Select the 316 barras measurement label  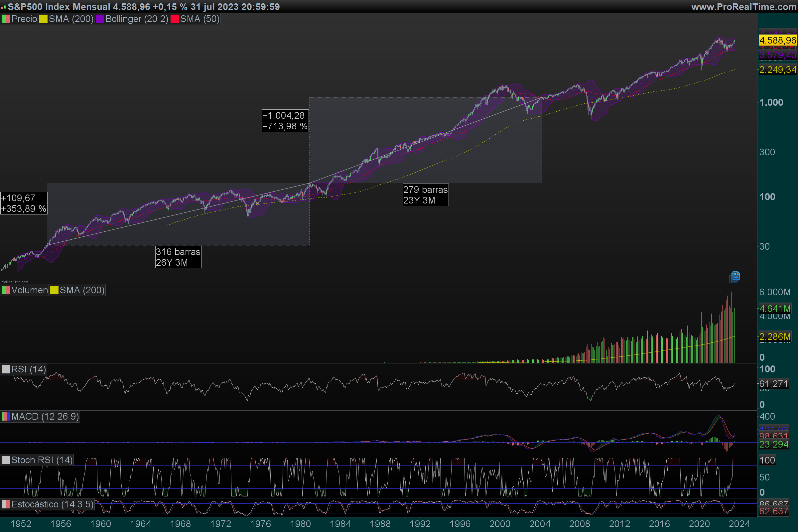tap(178, 257)
